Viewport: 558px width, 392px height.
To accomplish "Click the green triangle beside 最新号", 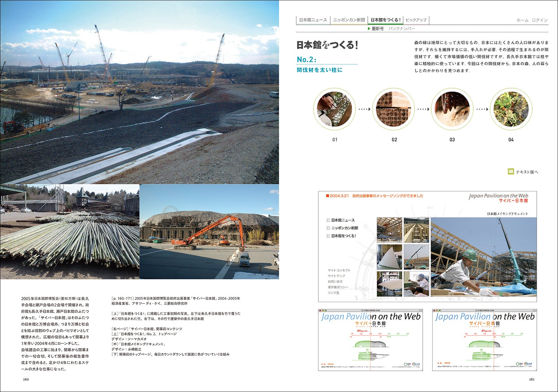I will (x=369, y=29).
